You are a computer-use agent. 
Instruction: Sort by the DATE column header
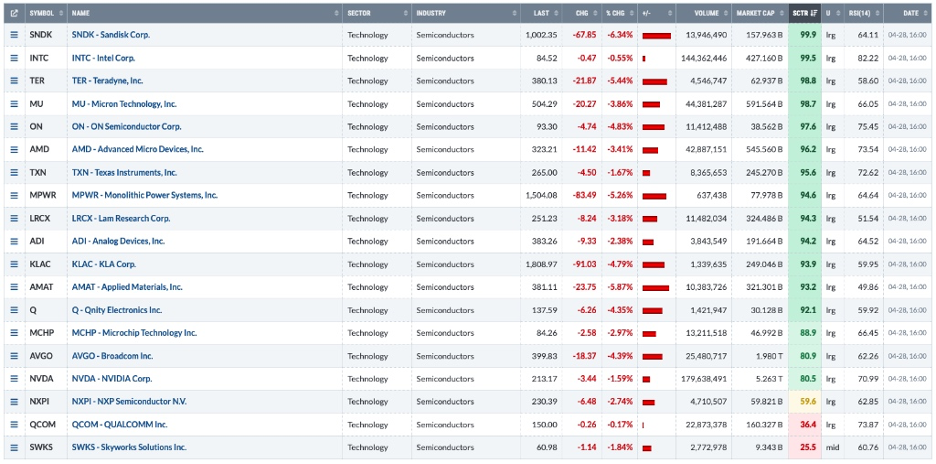tap(909, 13)
